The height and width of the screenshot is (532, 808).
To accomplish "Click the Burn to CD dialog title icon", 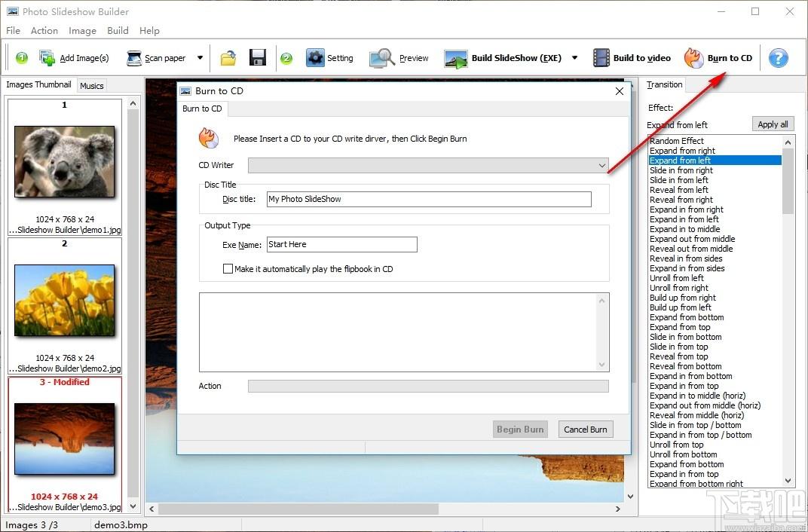I will point(185,91).
